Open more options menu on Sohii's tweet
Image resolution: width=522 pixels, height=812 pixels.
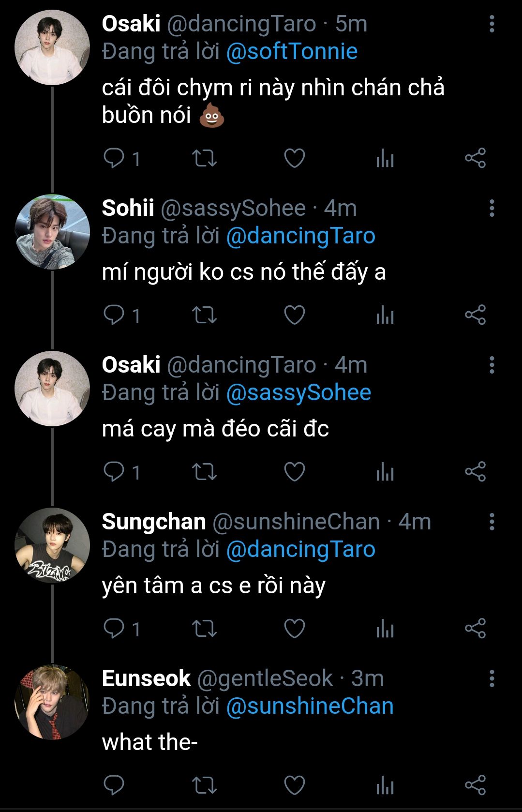(x=492, y=208)
